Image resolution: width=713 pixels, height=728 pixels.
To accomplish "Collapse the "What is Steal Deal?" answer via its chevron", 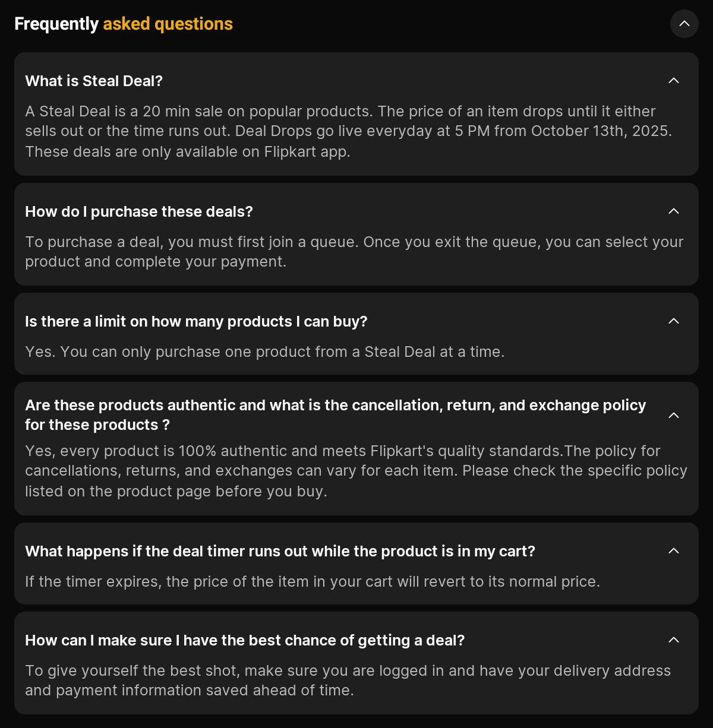I will coord(673,80).
